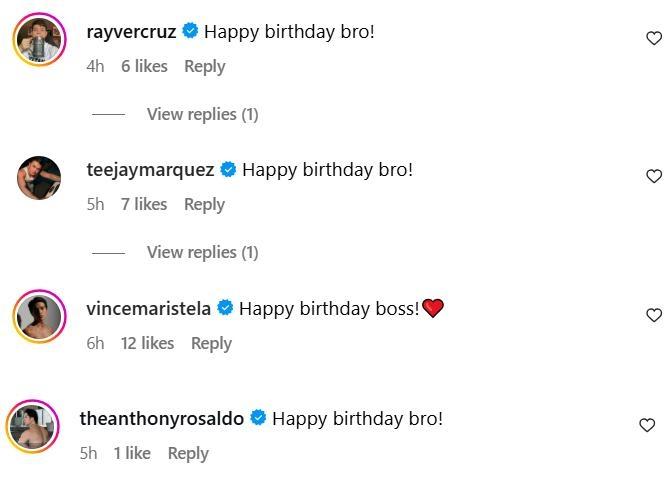671x484 pixels.
Task: Open teejaymarquez's profile picture
Action: click(x=39, y=178)
